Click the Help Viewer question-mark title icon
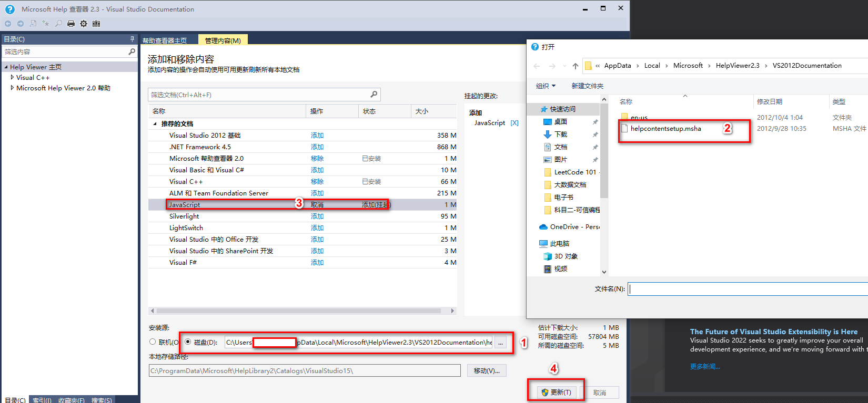 (9, 9)
